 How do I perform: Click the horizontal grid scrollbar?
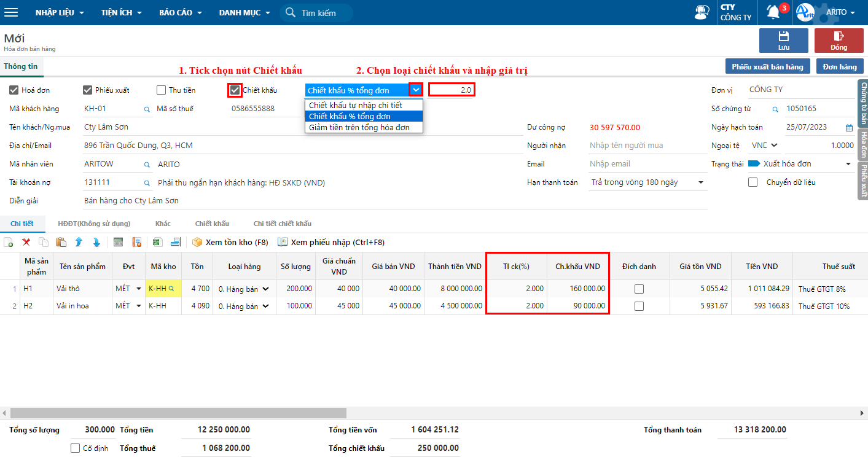pos(178,413)
